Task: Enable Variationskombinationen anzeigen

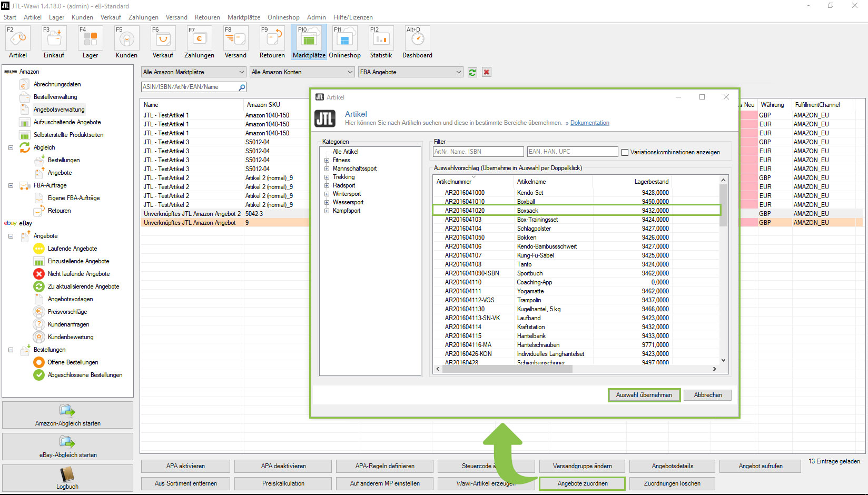Action: pos(625,152)
